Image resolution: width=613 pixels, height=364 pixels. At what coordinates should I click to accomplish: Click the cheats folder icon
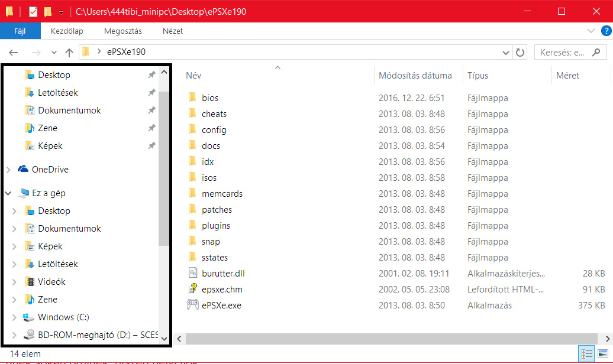[x=192, y=113]
